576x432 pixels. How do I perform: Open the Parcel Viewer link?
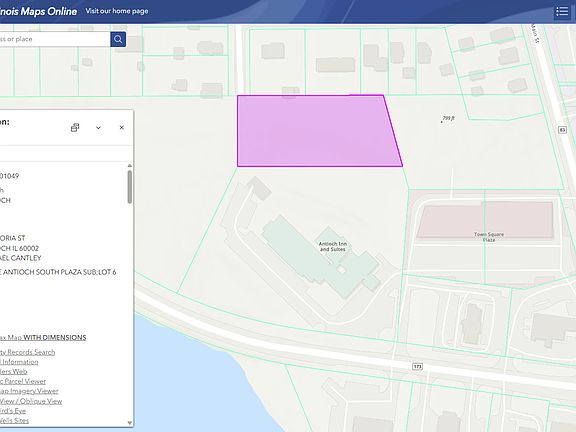point(23,381)
